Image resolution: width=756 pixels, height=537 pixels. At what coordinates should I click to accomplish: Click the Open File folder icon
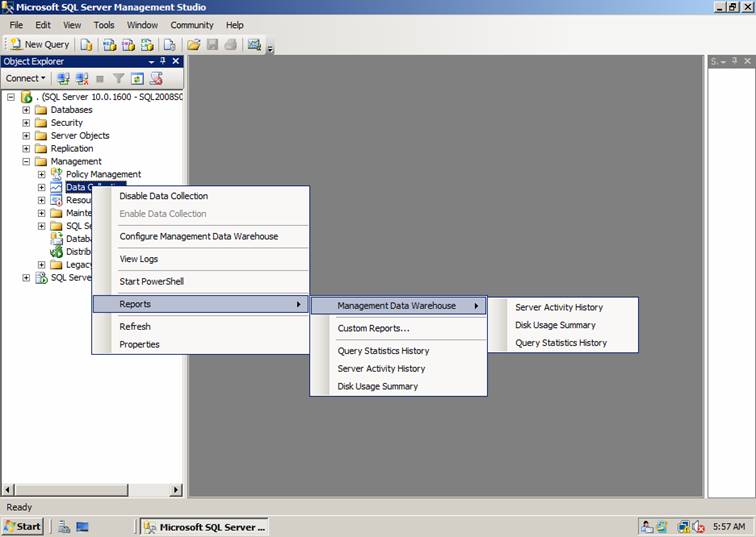click(193, 45)
